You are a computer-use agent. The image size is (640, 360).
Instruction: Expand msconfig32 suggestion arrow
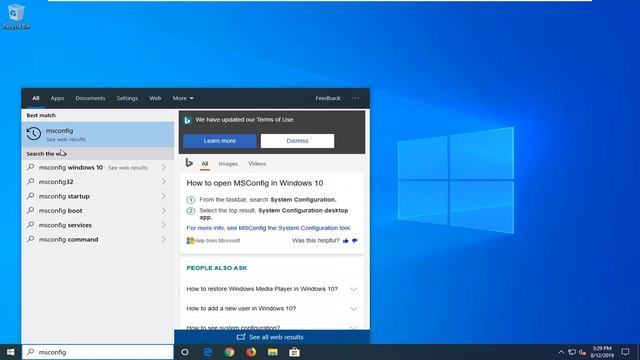pyautogui.click(x=163, y=182)
